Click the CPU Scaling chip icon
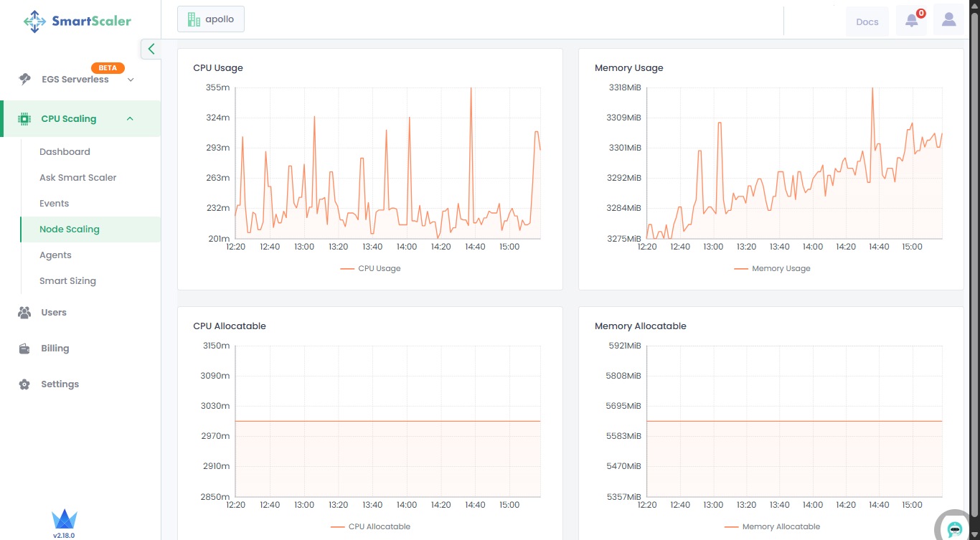The image size is (980, 540). [x=24, y=119]
